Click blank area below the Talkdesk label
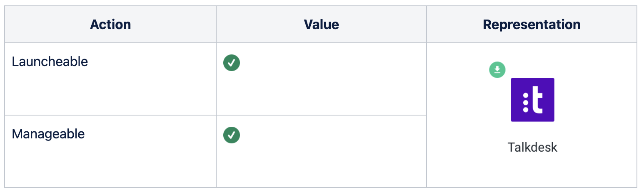Viewport: 644px width, 192px height. click(x=532, y=171)
